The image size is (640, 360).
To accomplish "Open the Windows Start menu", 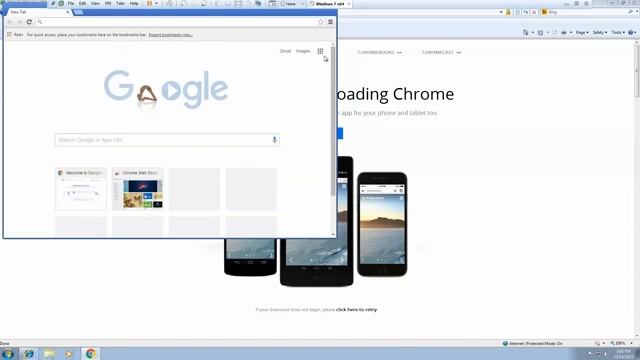I will coord(8,353).
